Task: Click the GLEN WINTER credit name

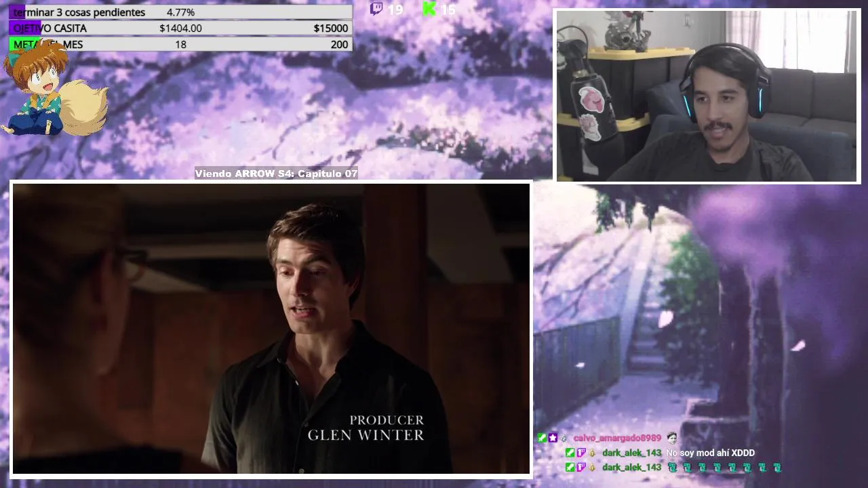Action: 366,435
